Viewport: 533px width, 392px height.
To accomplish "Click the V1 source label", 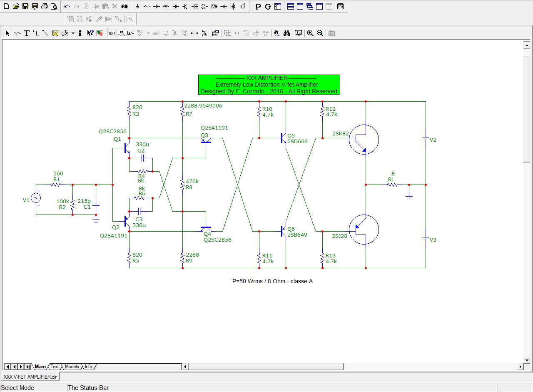I will (26, 200).
